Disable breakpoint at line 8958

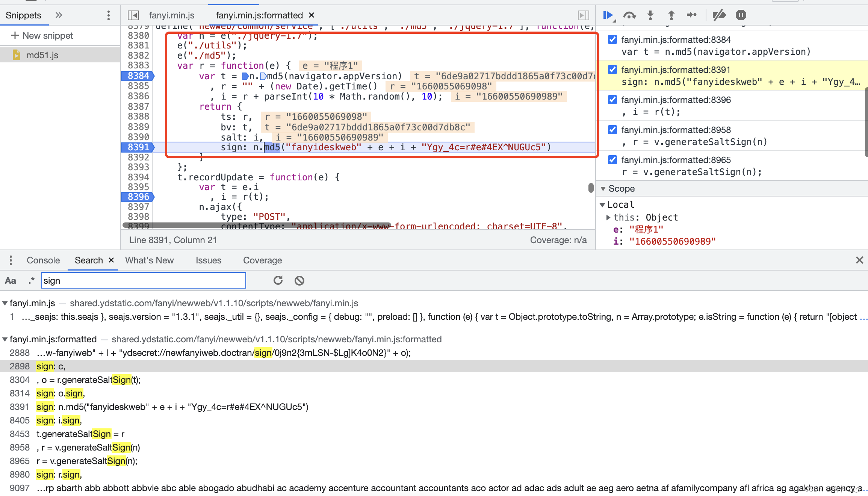click(x=612, y=130)
